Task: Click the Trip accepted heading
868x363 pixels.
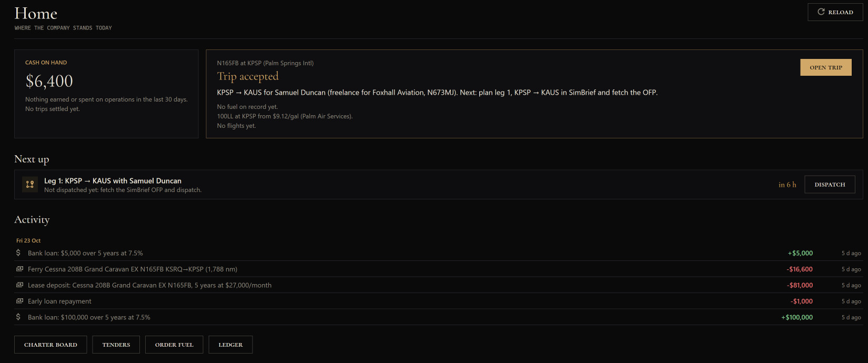Action: coord(248,76)
